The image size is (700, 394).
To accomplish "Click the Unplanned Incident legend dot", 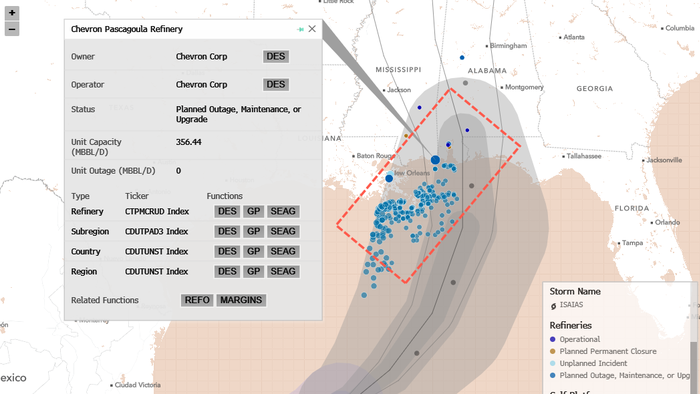I will [x=553, y=364].
